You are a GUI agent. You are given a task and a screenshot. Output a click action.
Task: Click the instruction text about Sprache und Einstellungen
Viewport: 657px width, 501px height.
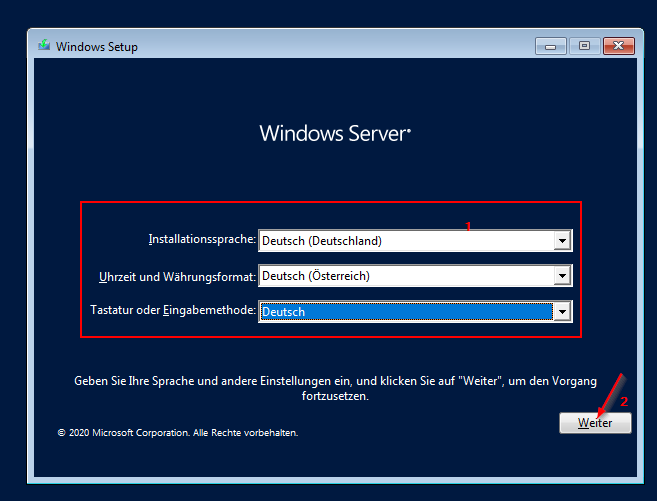335,388
